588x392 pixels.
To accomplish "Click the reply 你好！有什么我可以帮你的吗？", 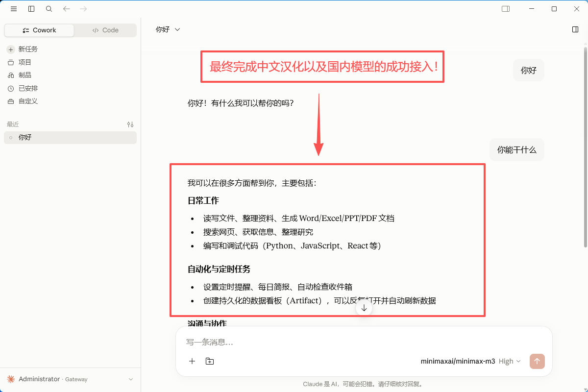I will tap(241, 103).
